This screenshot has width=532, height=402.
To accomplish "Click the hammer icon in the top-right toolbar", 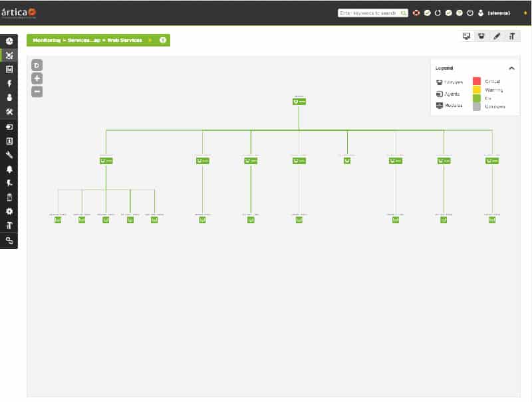I will (512, 36).
